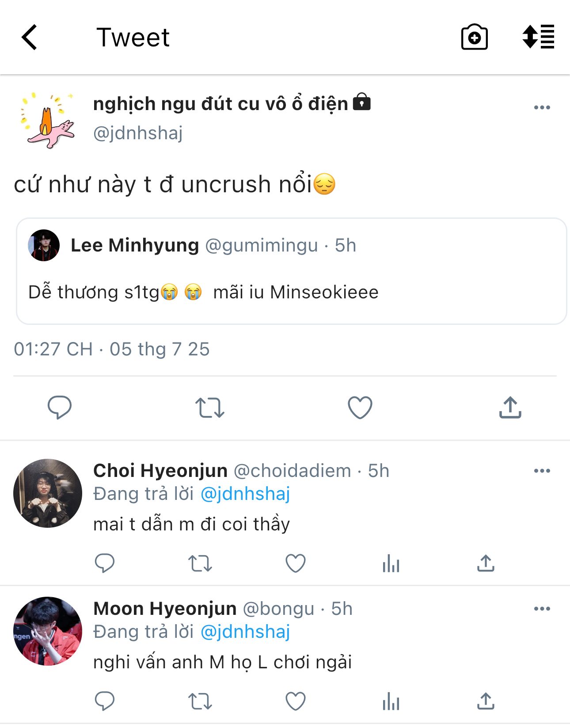Open Moon Hyeonjun's profile picture
Viewport: 570px width, 728px height.
pyautogui.click(x=48, y=631)
